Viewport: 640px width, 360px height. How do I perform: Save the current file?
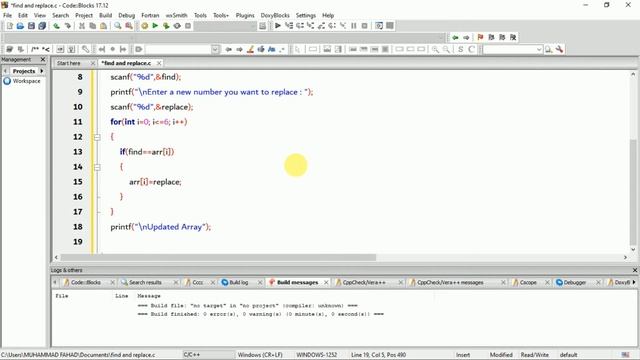click(31, 26)
